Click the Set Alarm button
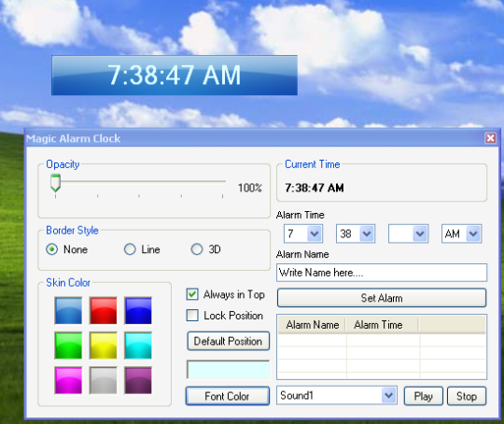Image resolution: width=504 pixels, height=424 pixels. coord(382,298)
